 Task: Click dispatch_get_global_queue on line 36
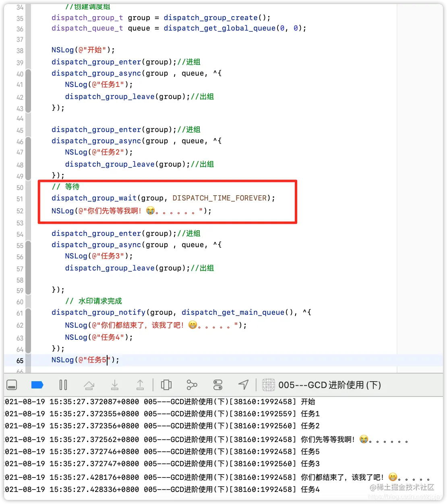pyautogui.click(x=219, y=28)
